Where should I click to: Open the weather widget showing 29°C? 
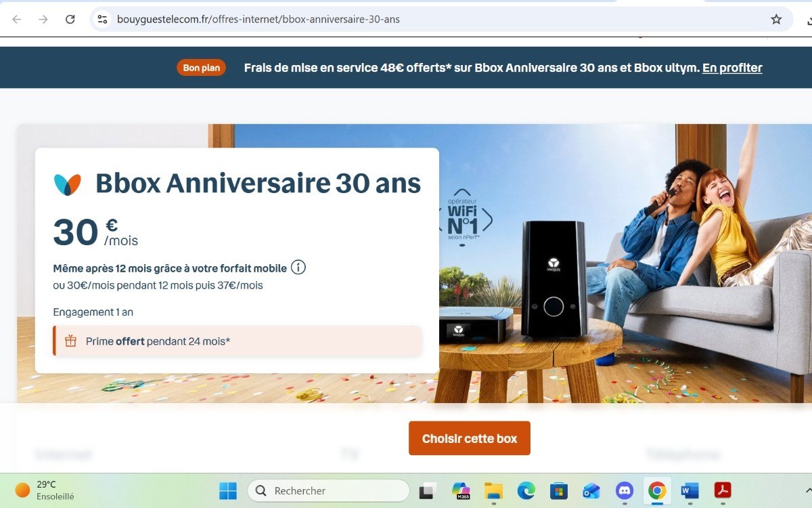point(45,490)
